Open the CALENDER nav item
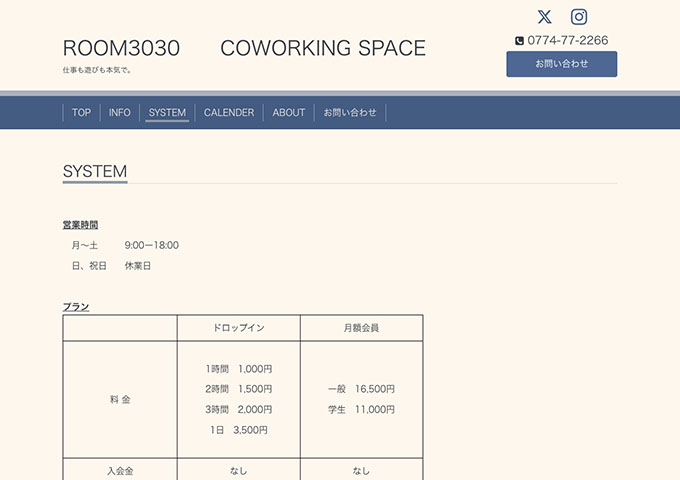This screenshot has height=480, width=680. pos(229,113)
